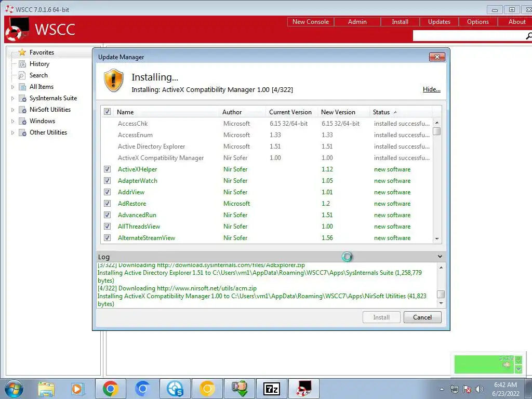
Task: Select the Search magnifier icon in sidebar
Action: tap(22, 75)
